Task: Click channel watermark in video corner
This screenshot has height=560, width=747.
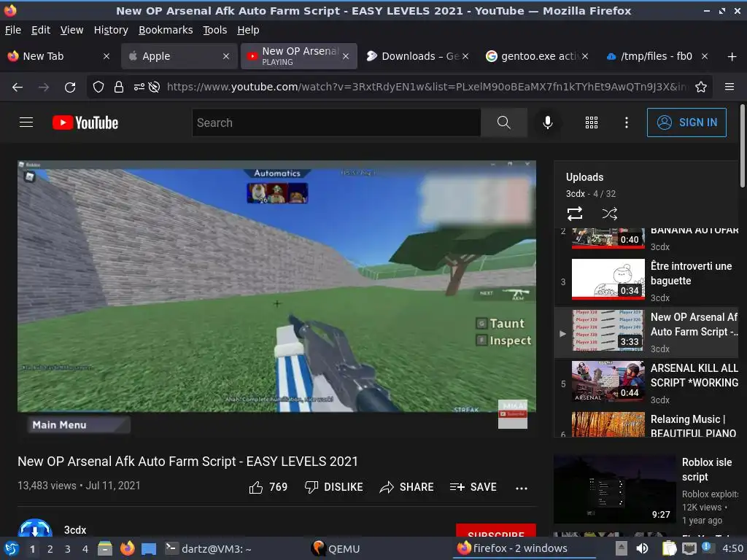Action: point(513,414)
